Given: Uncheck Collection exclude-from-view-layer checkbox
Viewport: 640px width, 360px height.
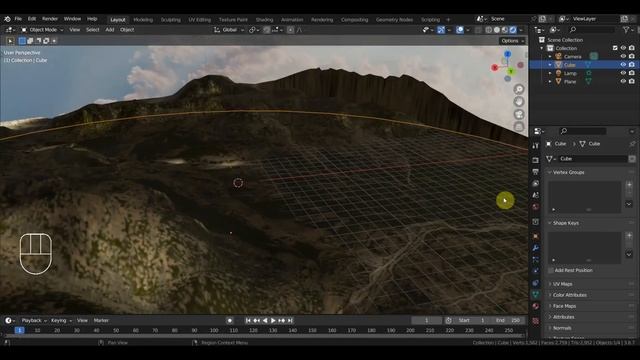Looking at the screenshot, I should coord(615,48).
